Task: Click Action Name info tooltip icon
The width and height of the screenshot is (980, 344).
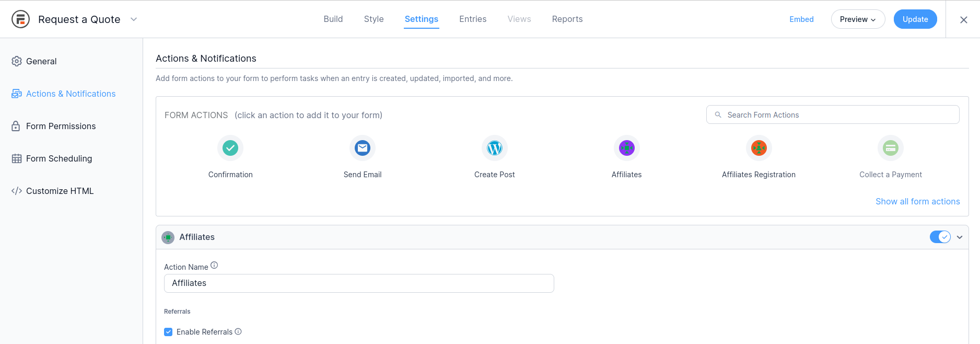Action: tap(214, 266)
